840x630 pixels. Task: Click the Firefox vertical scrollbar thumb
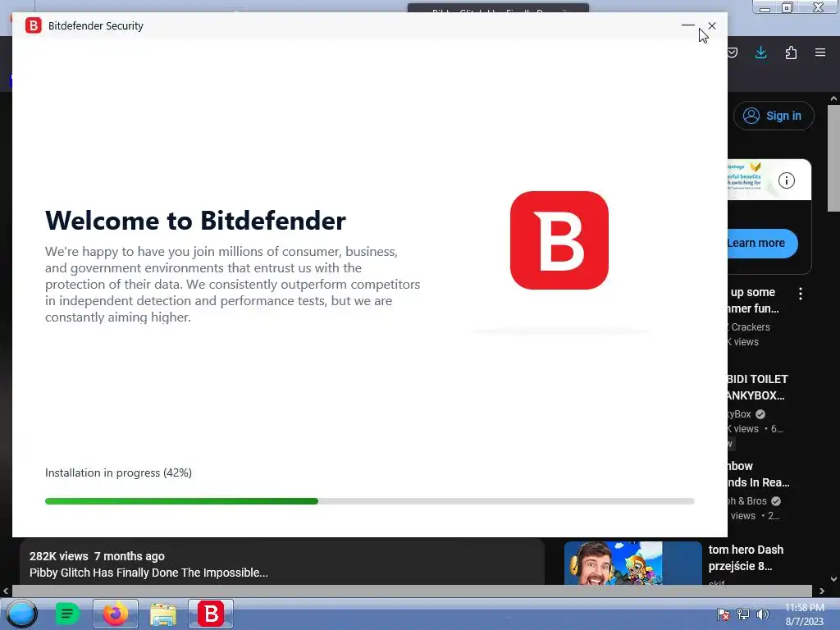coord(833,158)
